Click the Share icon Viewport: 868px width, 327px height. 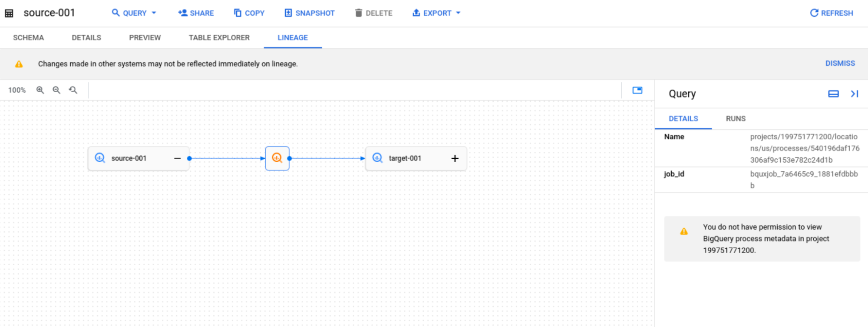coord(182,13)
